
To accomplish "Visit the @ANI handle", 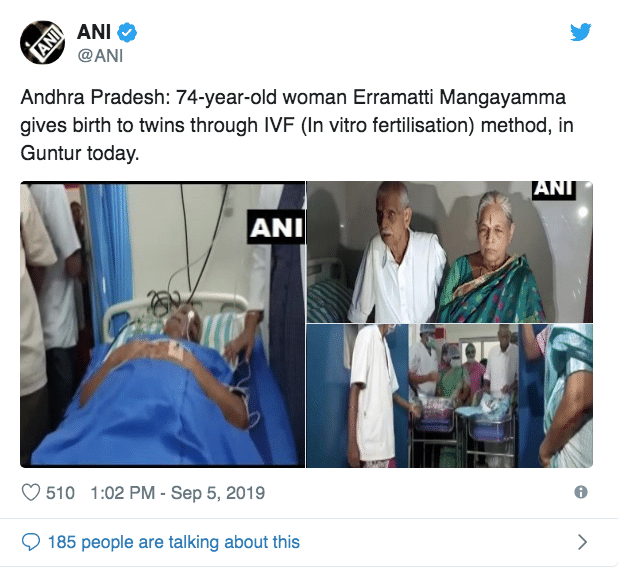I will click(101, 56).
